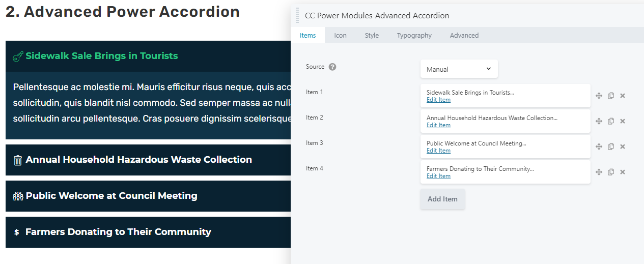Screen dimensions: 644x264
Task: Click the trash icon on Hazardous Waste
Action: (18, 160)
